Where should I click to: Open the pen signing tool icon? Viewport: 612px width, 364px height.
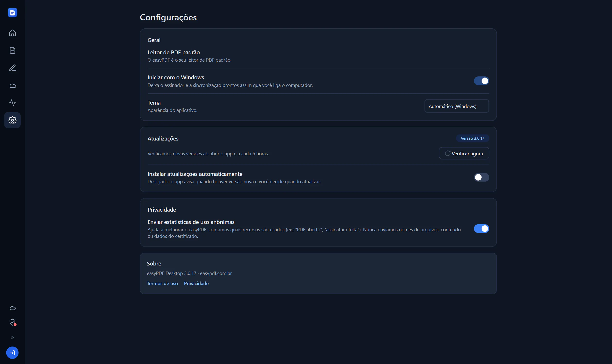pyautogui.click(x=12, y=68)
